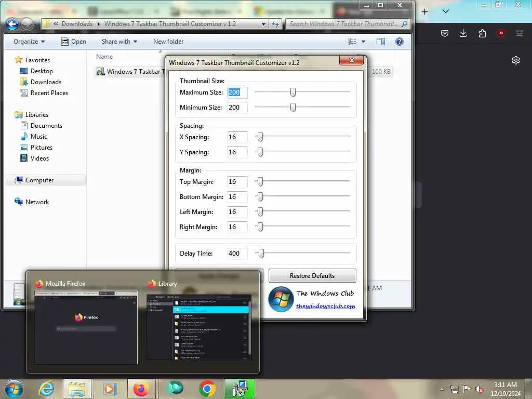Click the Explorer Back navigation arrow

tap(12, 24)
